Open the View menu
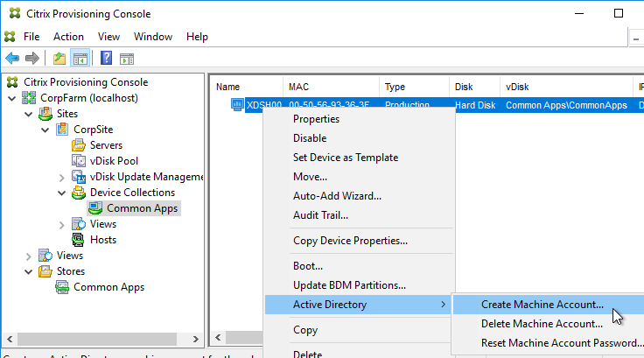Screen dimensions: 644x358 point(108,37)
